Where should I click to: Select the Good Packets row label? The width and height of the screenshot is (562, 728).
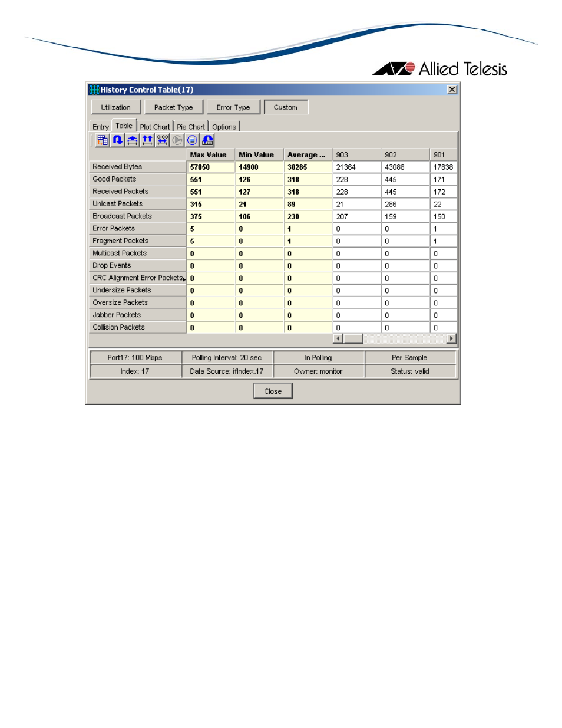[138, 179]
